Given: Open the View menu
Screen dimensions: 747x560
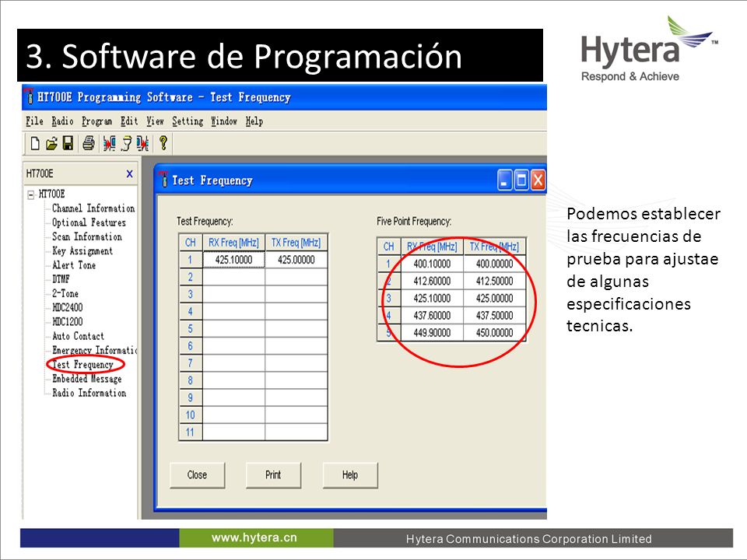Looking at the screenshot, I should [155, 121].
